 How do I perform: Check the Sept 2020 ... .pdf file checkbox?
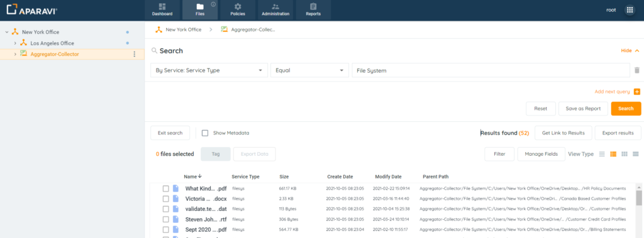tap(166, 229)
